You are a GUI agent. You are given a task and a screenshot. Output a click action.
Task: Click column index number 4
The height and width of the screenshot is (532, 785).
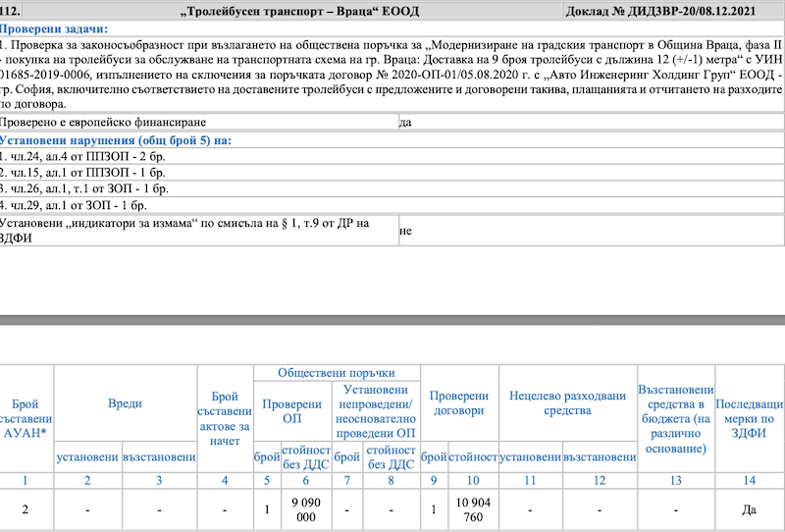click(225, 480)
